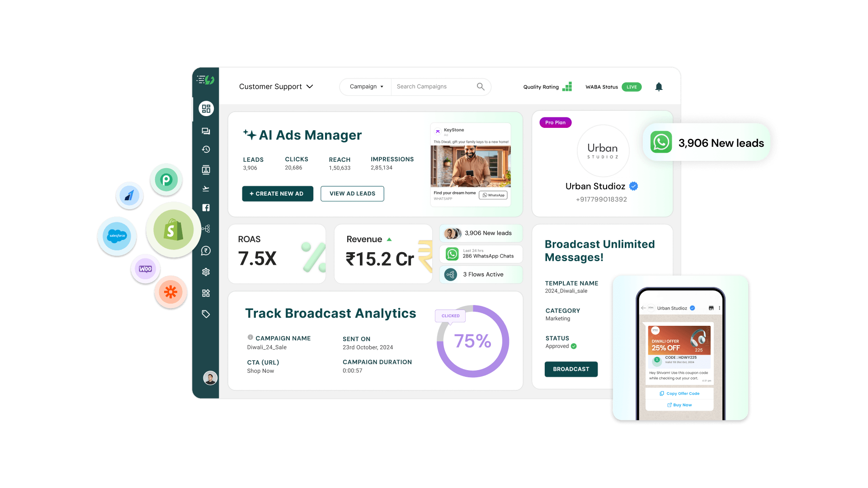
Task: Expand the Customer Support dropdown
Action: [x=311, y=86]
